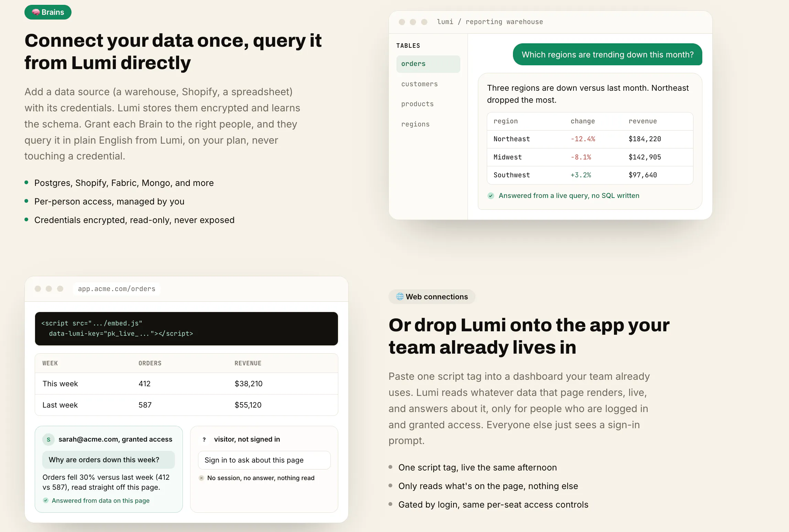Click the 'Why are orders down this week?' bubble

tap(108, 460)
